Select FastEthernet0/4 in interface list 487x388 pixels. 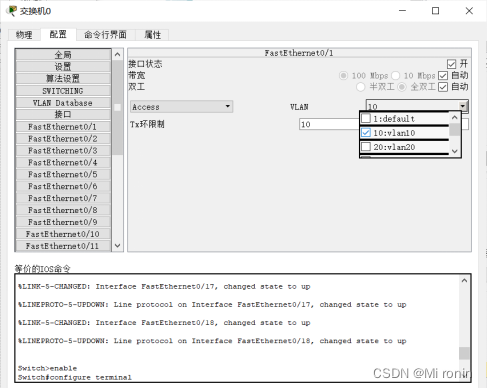pyautogui.click(x=63, y=163)
